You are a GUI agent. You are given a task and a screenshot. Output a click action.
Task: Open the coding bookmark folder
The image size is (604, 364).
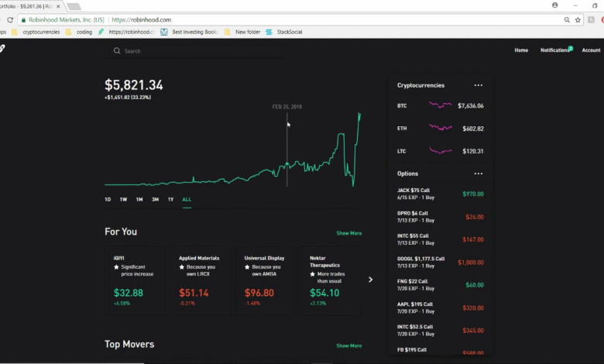[79, 32]
